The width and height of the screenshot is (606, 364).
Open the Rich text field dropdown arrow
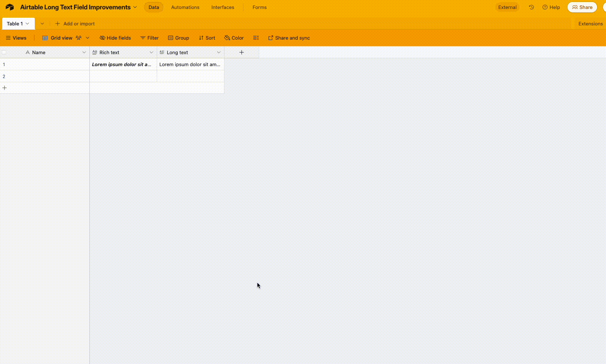[x=151, y=52]
